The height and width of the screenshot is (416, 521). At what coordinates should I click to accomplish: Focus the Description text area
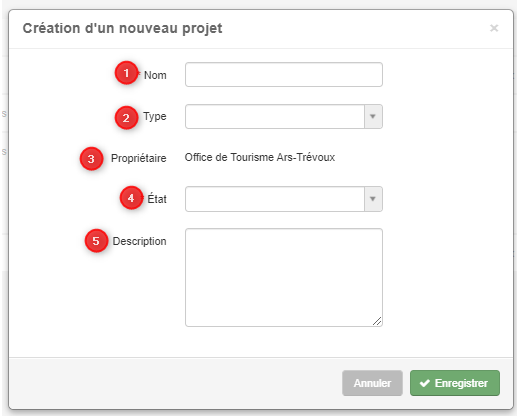click(x=284, y=277)
